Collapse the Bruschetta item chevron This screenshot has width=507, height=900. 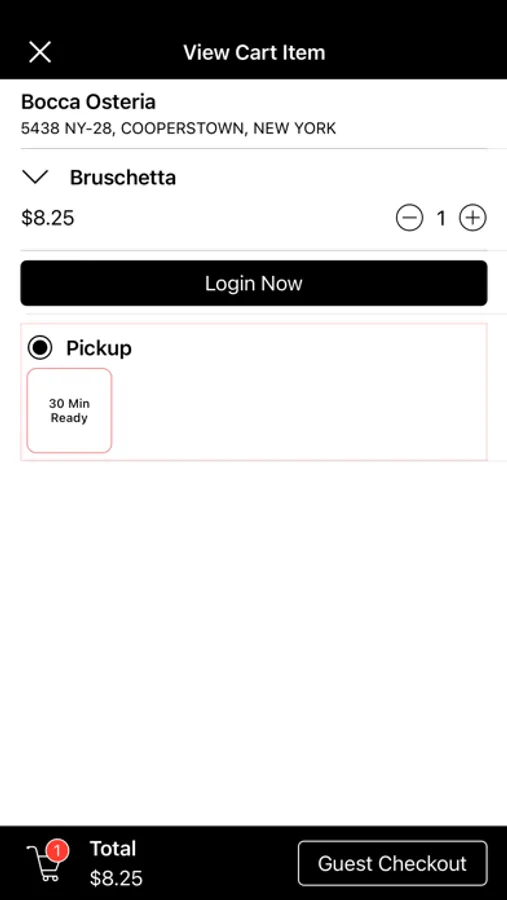[x=36, y=177]
